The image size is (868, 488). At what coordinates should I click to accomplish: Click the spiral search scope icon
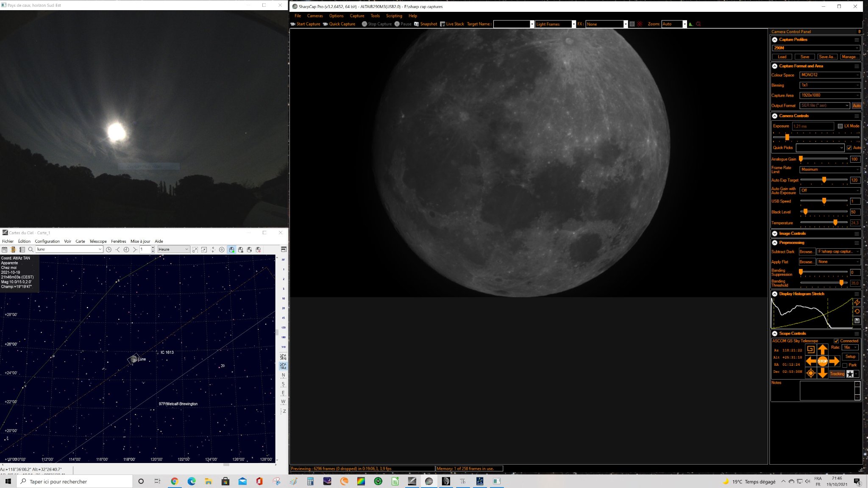[x=810, y=349]
